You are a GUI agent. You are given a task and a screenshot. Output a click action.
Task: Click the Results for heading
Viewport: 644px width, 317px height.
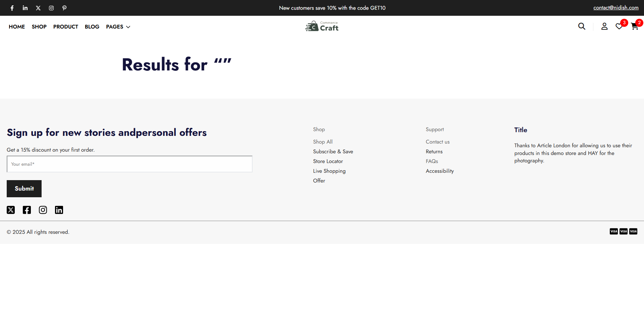[x=177, y=64]
